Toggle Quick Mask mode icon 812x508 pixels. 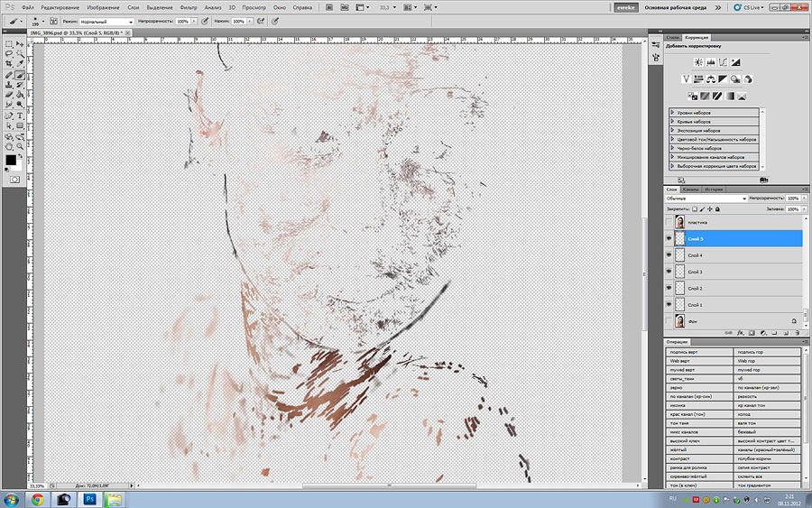(14, 180)
